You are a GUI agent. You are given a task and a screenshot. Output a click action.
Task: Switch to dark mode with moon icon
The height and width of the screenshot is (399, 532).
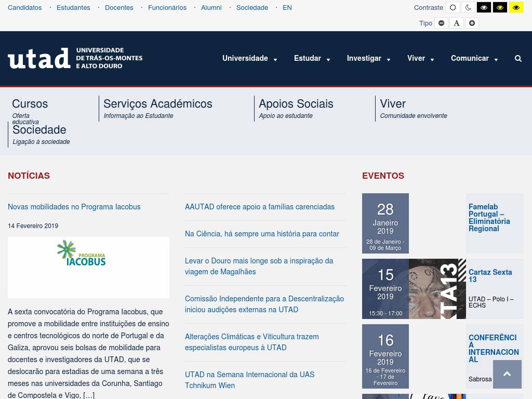point(468,8)
